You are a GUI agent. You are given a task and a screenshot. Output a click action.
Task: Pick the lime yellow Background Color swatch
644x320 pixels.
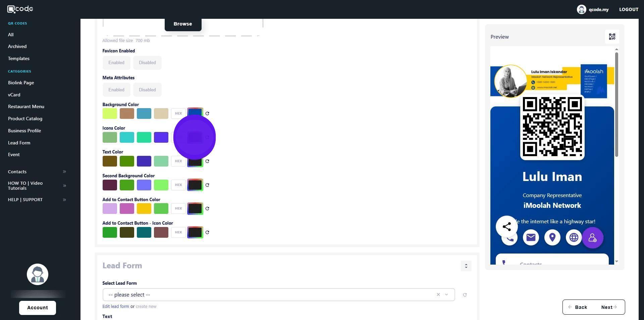point(110,113)
